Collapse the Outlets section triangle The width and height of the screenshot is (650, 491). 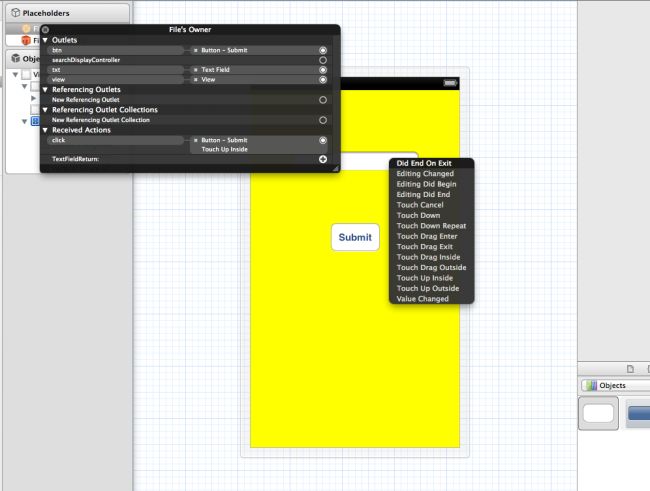click(x=45, y=40)
